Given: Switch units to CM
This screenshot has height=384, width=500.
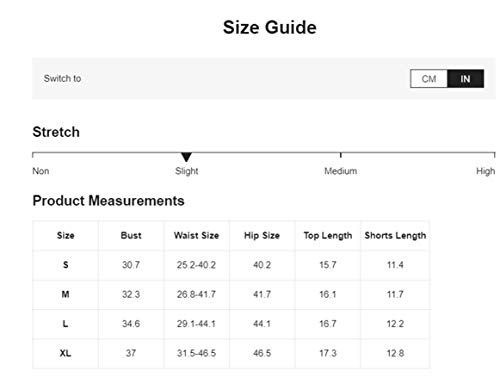Looking at the screenshot, I should click(x=429, y=79).
